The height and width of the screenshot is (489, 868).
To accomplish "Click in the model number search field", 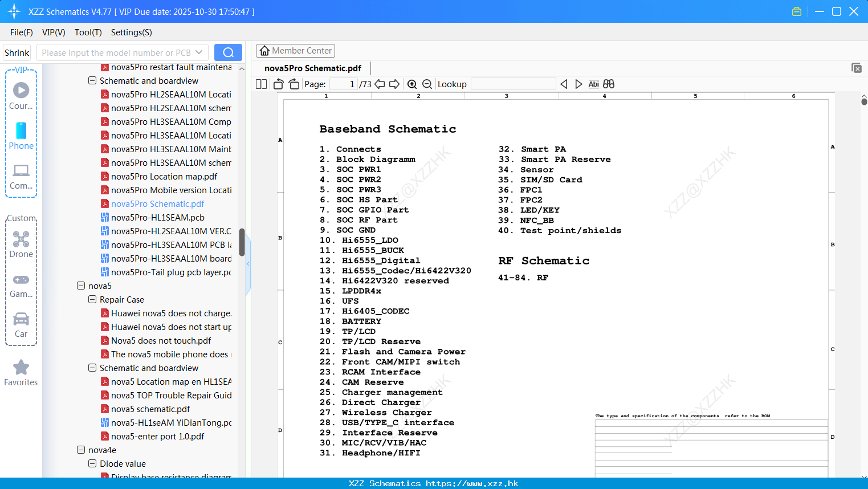I will (117, 52).
